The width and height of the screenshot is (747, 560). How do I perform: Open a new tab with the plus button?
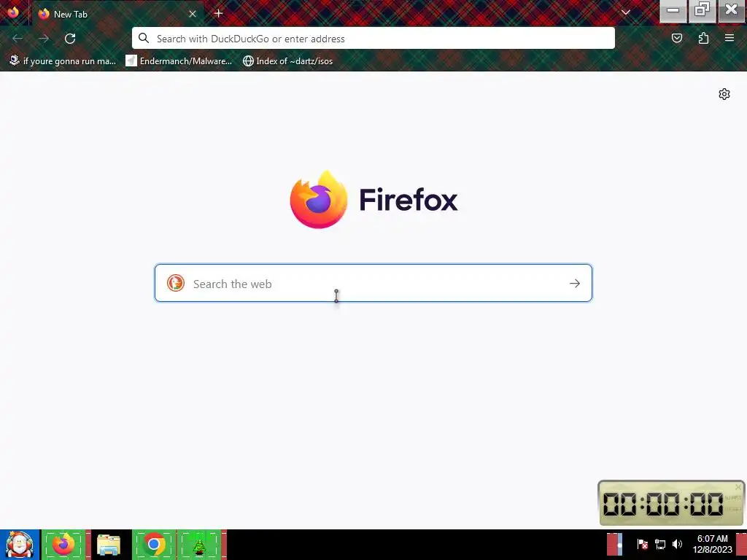coord(219,13)
